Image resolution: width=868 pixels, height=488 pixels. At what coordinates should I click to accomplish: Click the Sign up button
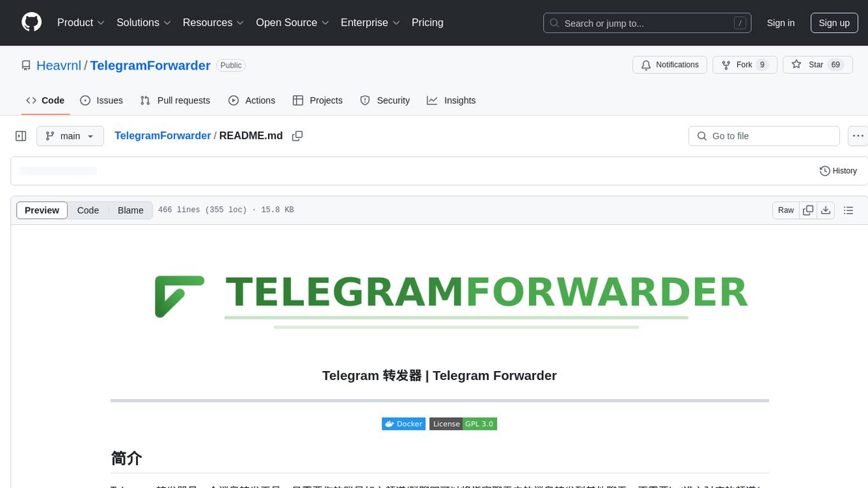point(834,23)
